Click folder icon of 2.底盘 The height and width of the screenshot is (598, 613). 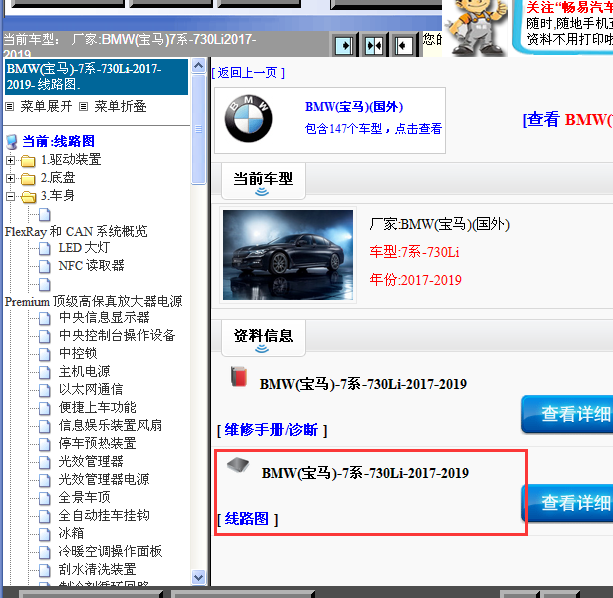[28, 179]
